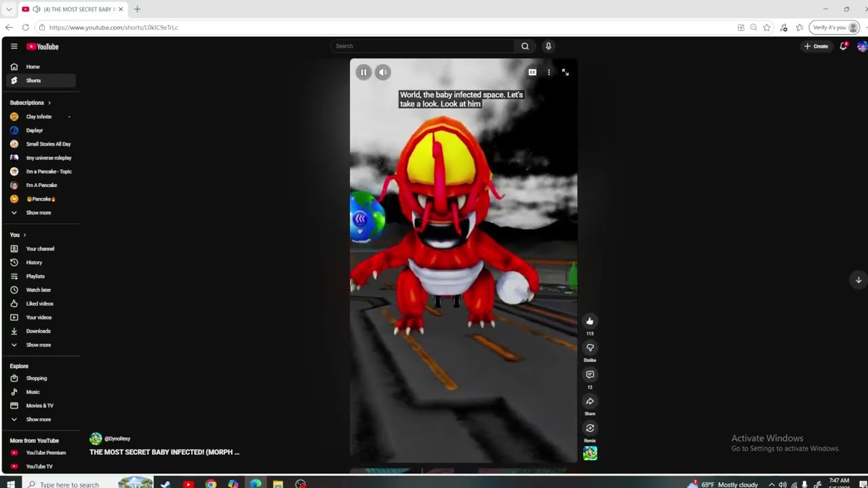Select Shorts in the sidebar

coord(41,80)
